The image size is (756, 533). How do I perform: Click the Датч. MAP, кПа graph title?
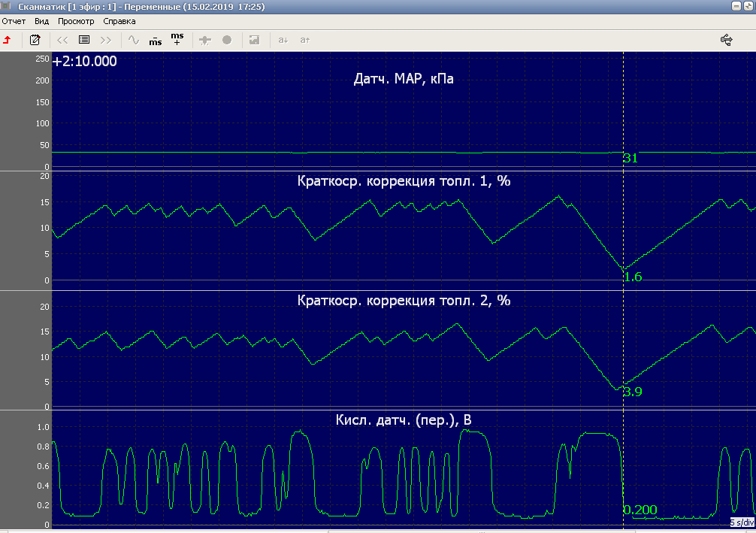(x=404, y=79)
